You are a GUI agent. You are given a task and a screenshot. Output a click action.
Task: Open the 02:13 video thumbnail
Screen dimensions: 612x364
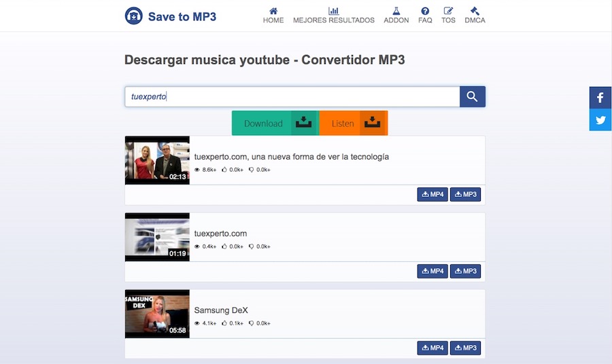coord(157,160)
